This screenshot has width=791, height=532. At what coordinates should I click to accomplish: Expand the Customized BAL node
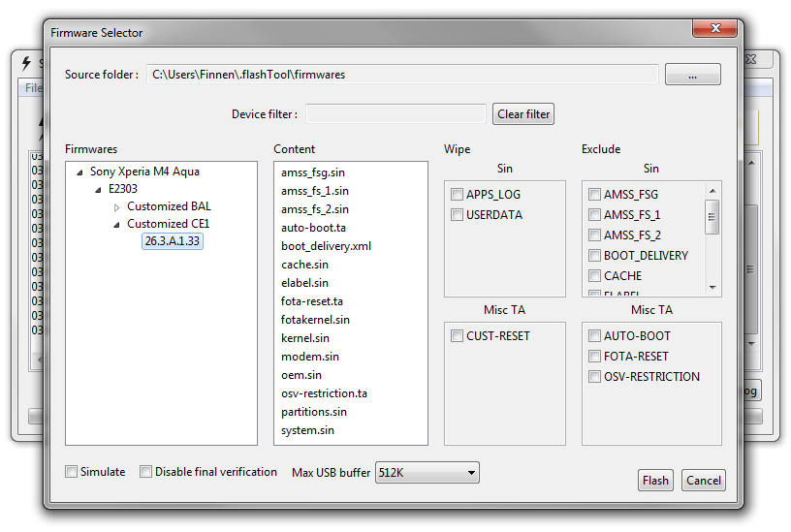coord(116,207)
